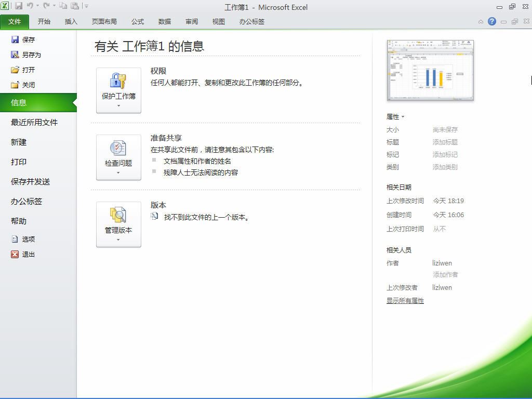Image resolution: width=532 pixels, height=399 pixels.
Task: Click the Save icon in quick access toolbar
Action: pyautogui.click(x=18, y=6)
